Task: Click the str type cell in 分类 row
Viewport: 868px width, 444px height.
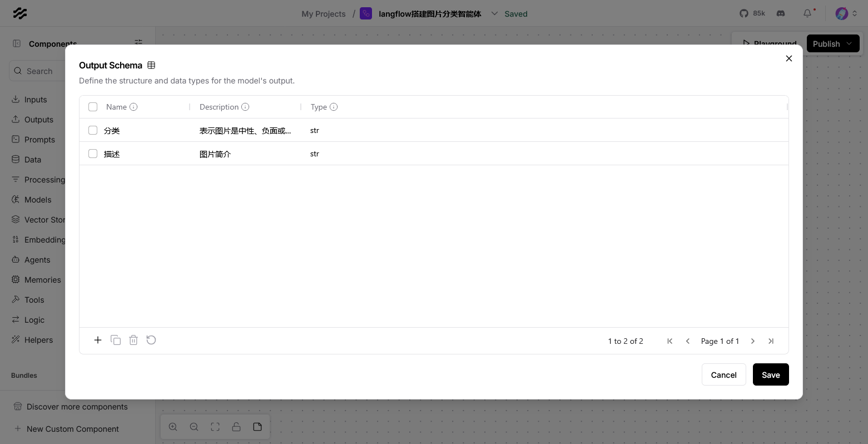Action: (x=315, y=130)
